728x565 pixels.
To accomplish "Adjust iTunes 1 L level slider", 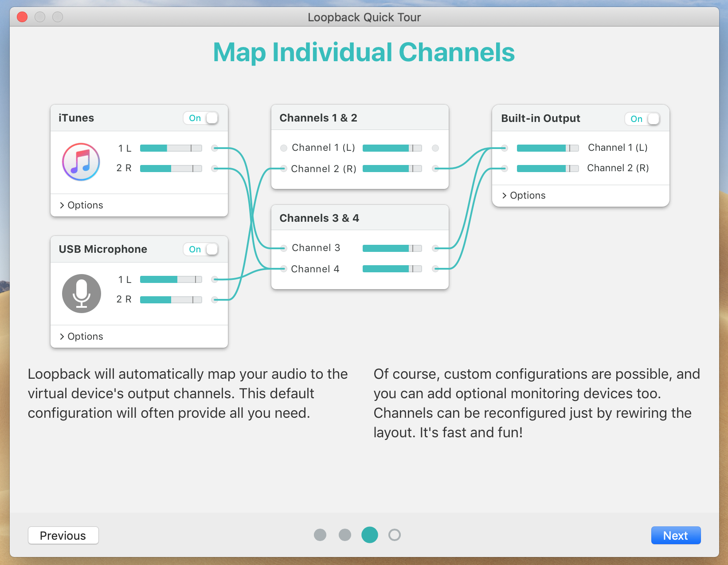I will coord(171,148).
